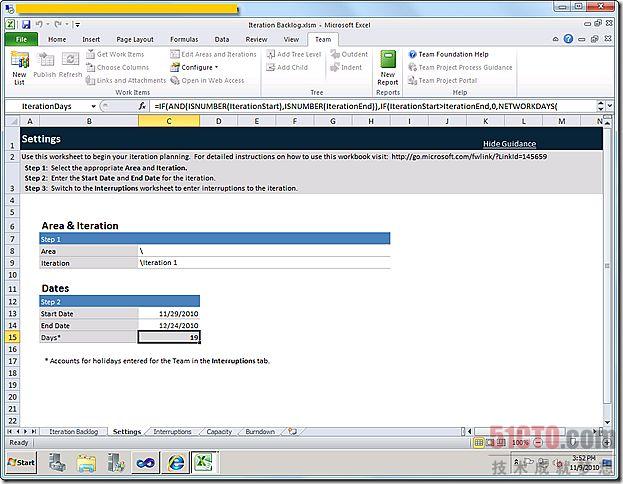
Task: Click the Save icon in quick access toolbar
Action: [x=26, y=25]
